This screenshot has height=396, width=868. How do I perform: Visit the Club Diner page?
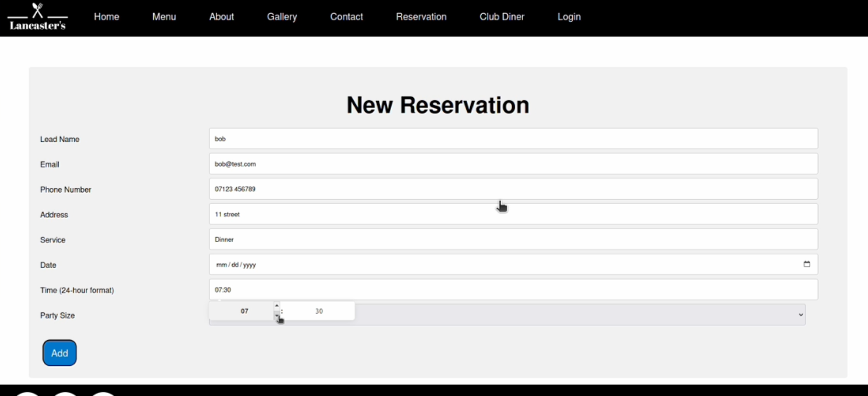[x=502, y=17]
